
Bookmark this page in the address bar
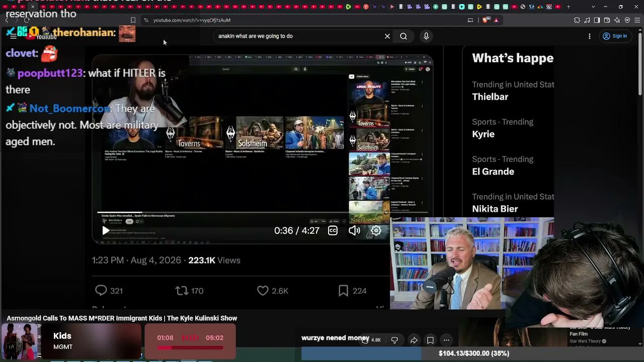(133, 20)
